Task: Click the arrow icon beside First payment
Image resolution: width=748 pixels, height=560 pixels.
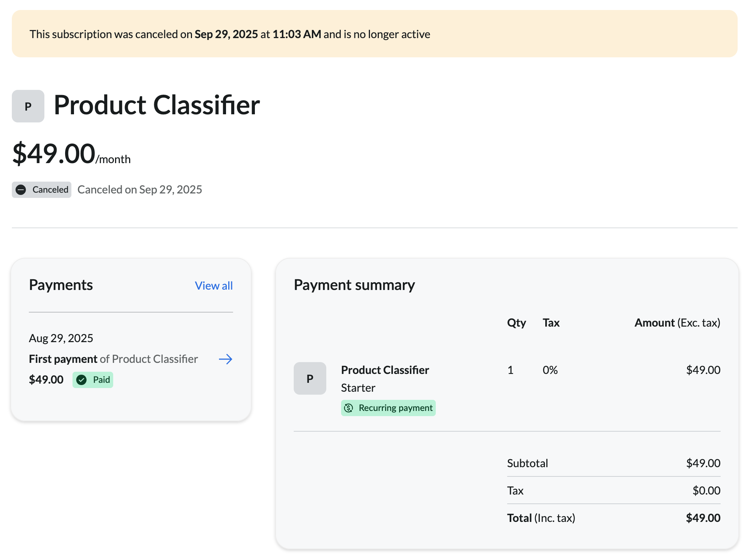Action: [x=225, y=359]
